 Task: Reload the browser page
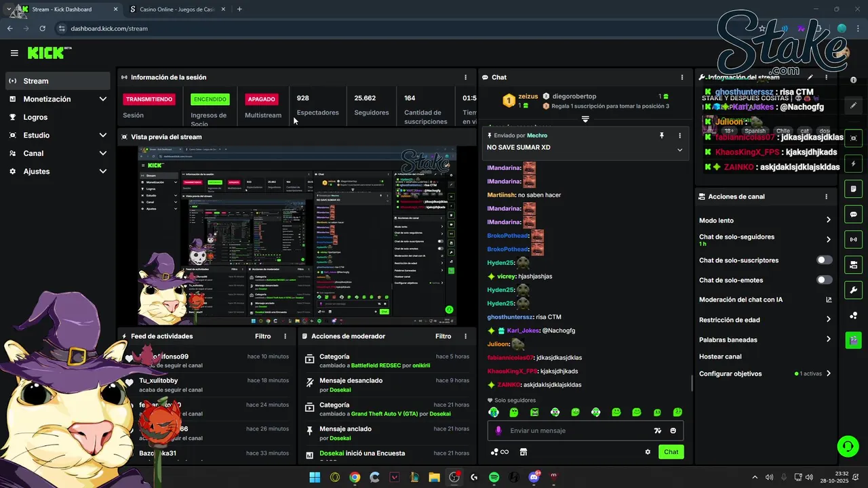pyautogui.click(x=42, y=28)
